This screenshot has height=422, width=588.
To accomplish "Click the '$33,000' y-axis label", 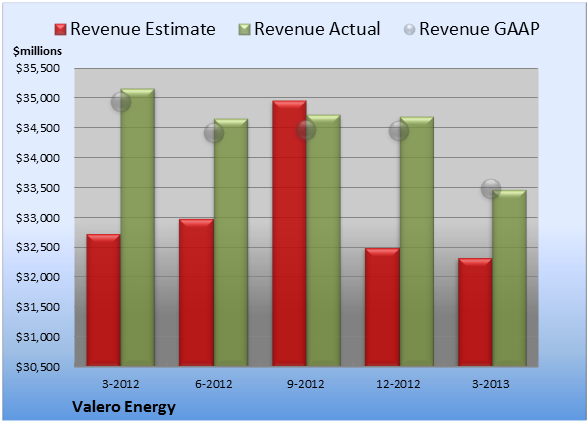I will click(x=38, y=218).
